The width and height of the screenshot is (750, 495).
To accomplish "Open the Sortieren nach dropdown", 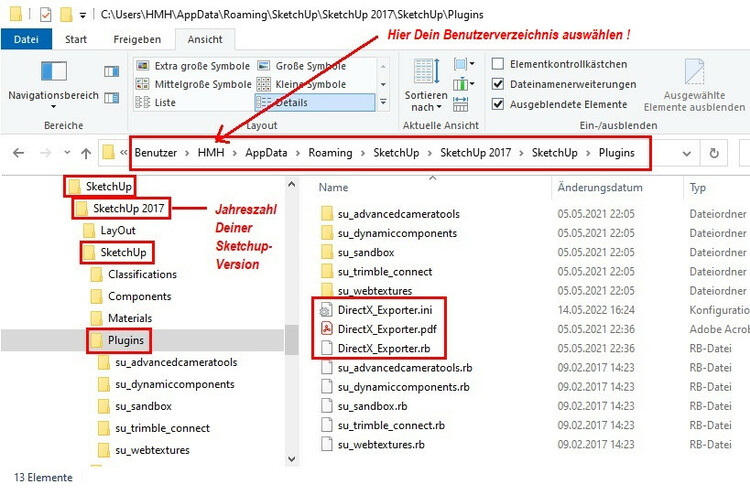I will pyautogui.click(x=426, y=85).
